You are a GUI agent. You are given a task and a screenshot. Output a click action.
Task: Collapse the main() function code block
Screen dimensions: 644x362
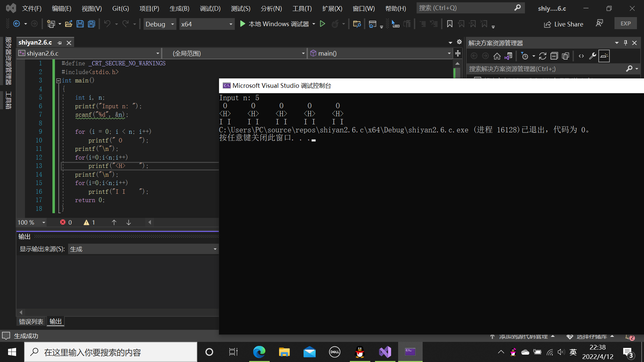[58, 80]
